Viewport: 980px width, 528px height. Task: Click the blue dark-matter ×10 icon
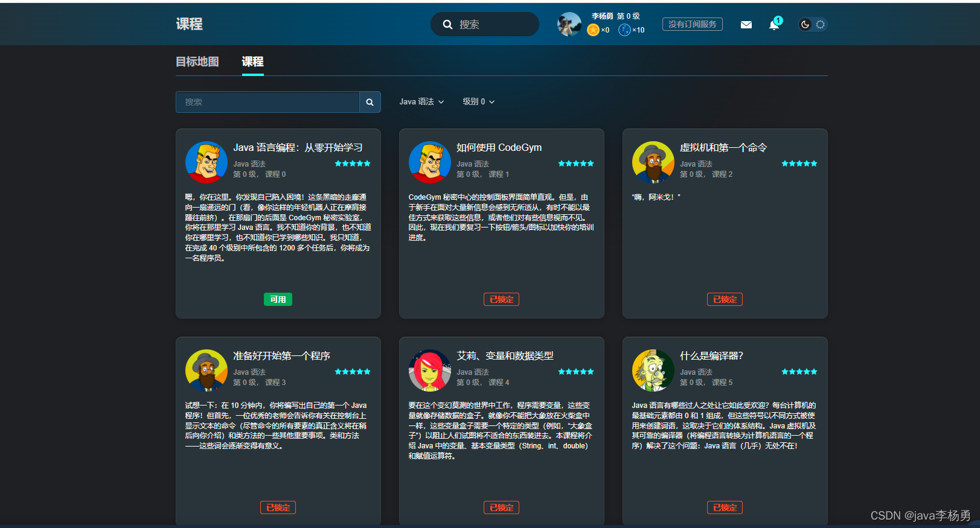(x=624, y=30)
